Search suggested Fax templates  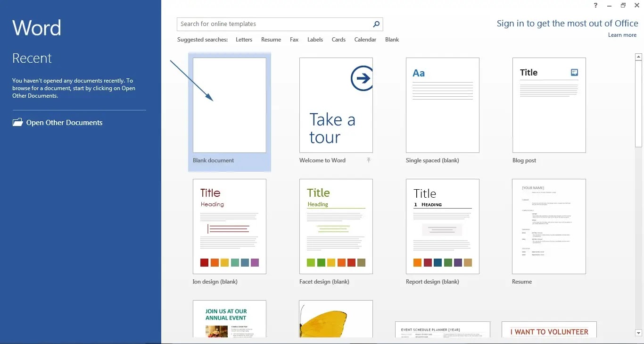[294, 40]
